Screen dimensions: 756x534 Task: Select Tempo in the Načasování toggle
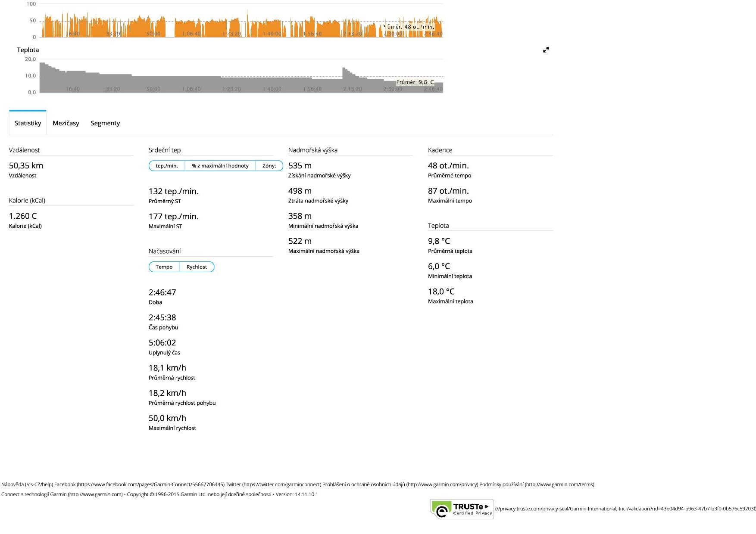pyautogui.click(x=164, y=267)
